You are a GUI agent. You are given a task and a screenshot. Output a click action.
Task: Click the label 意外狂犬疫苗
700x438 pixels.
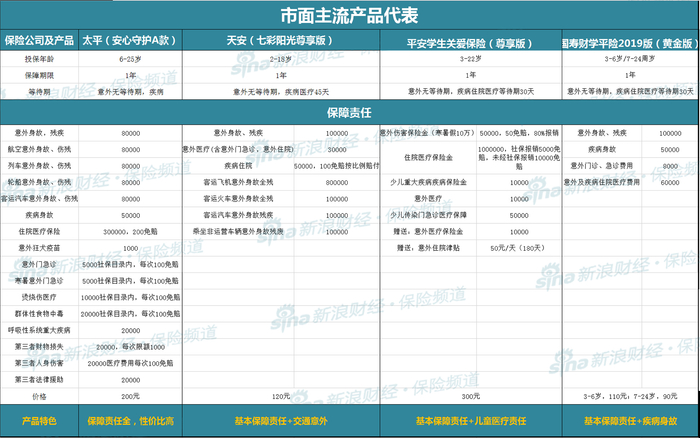39,248
